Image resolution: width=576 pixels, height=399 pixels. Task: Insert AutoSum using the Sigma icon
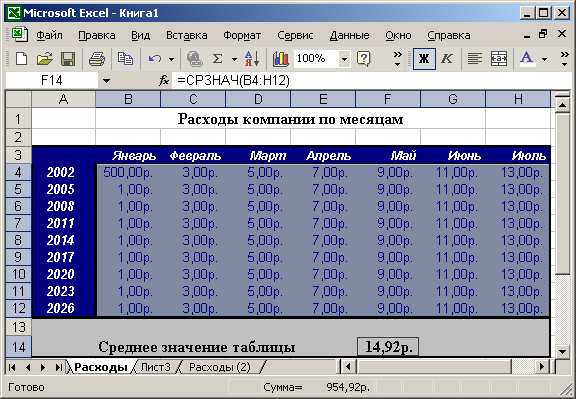click(217, 58)
